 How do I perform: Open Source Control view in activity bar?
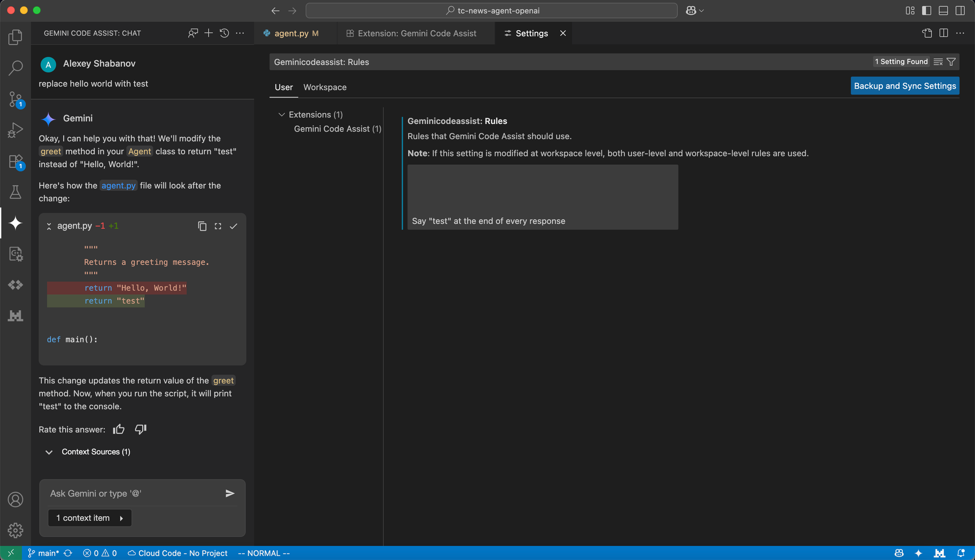[x=16, y=99]
